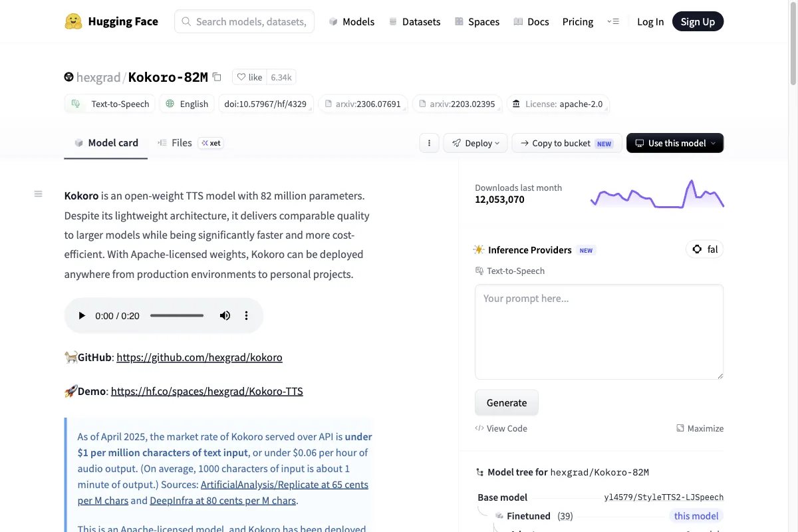Maximize the inference widget

[x=700, y=428]
